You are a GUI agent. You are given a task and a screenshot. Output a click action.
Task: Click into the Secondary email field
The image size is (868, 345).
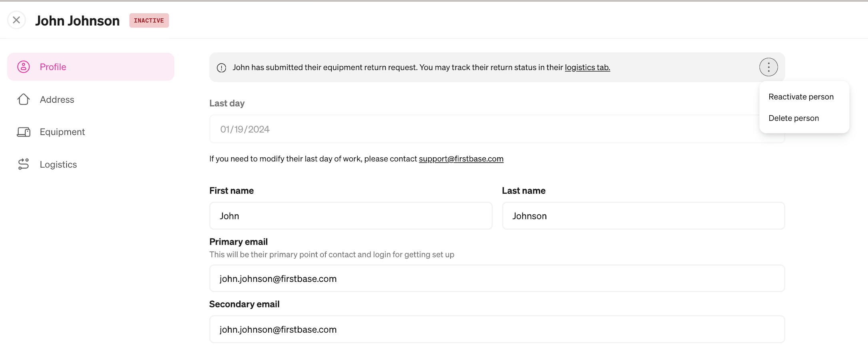[497, 329]
